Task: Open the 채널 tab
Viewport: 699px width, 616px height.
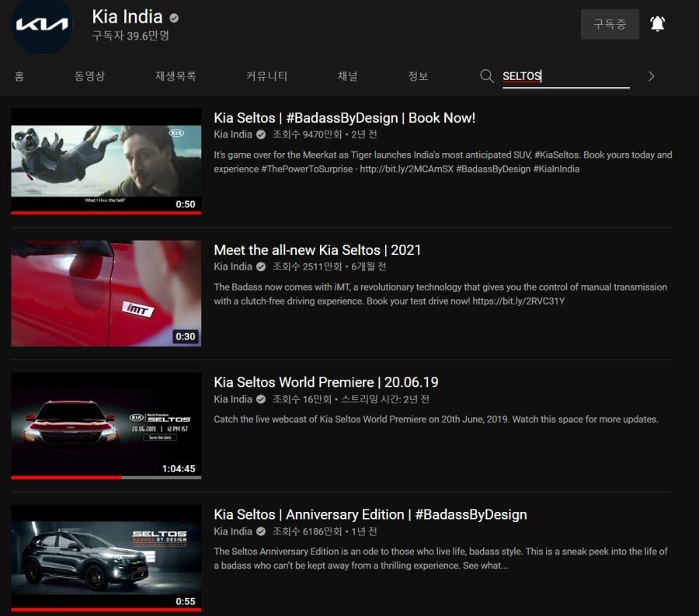Action: click(347, 76)
